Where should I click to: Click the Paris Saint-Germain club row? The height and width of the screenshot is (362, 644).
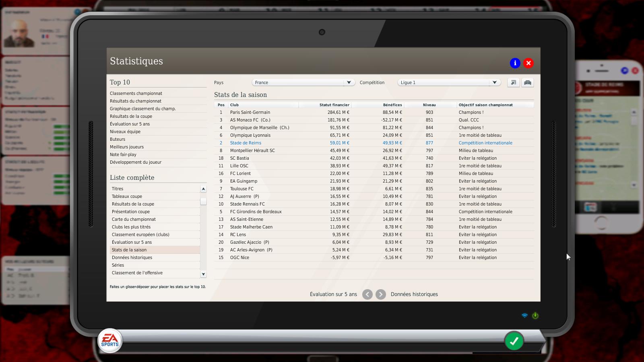tap(374, 112)
